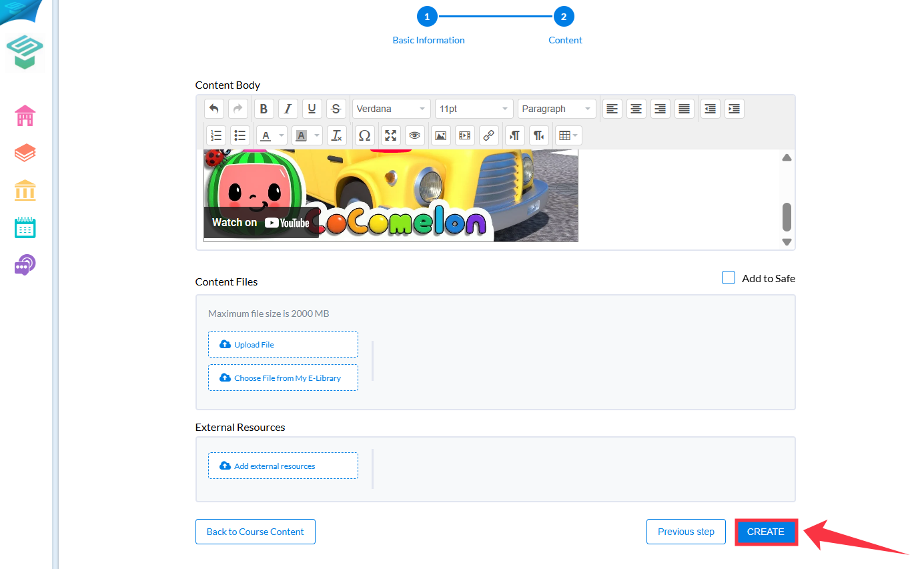Align text right
The image size is (924, 569).
pos(660,109)
